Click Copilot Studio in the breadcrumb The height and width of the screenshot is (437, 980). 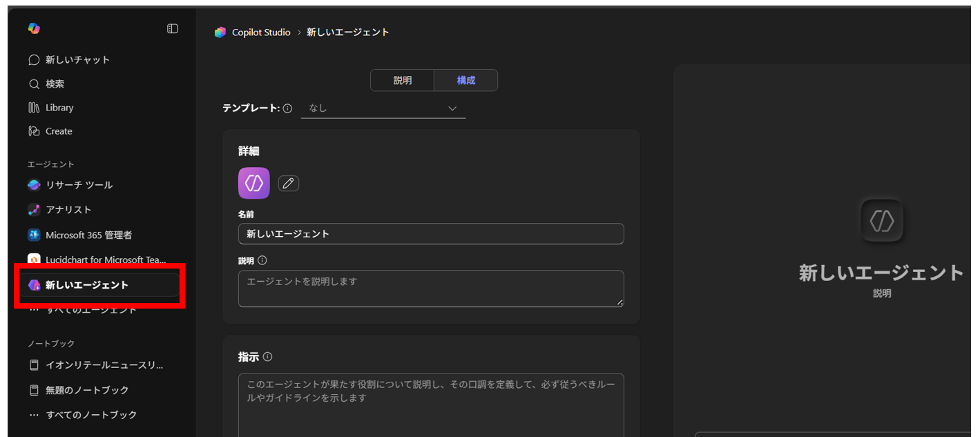click(262, 32)
